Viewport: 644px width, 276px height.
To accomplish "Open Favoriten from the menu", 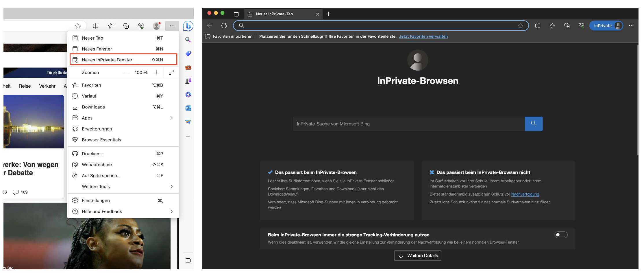I will (123, 85).
